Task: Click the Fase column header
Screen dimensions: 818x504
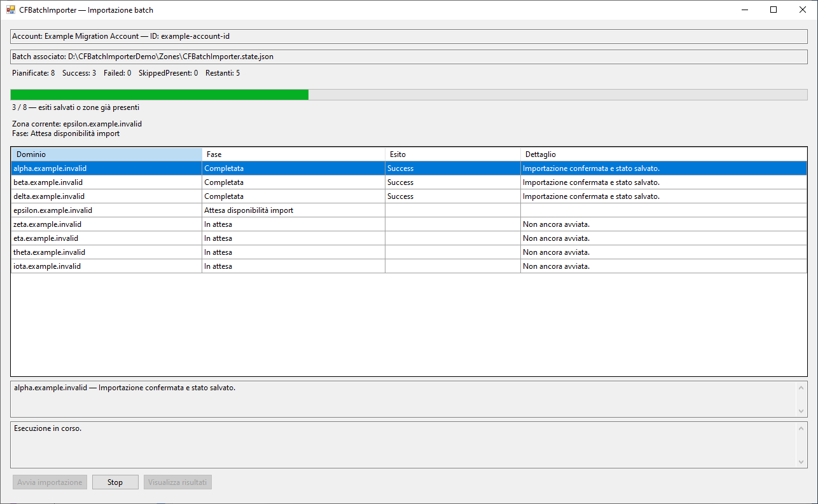Action: 293,154
